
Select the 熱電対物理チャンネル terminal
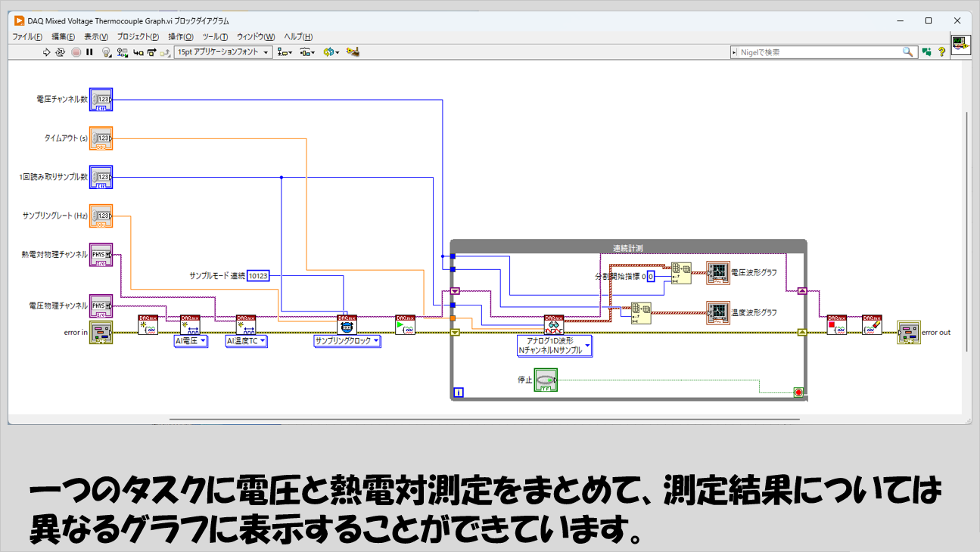[101, 255]
